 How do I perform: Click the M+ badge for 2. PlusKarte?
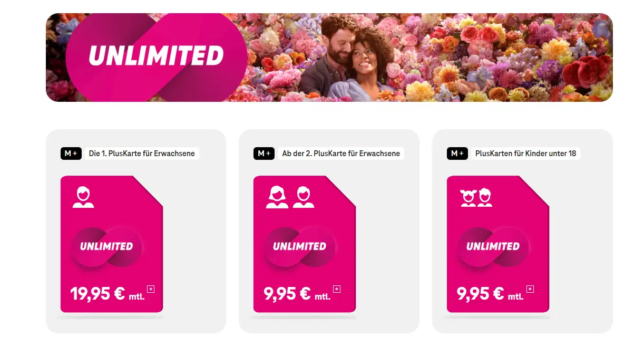coord(264,154)
